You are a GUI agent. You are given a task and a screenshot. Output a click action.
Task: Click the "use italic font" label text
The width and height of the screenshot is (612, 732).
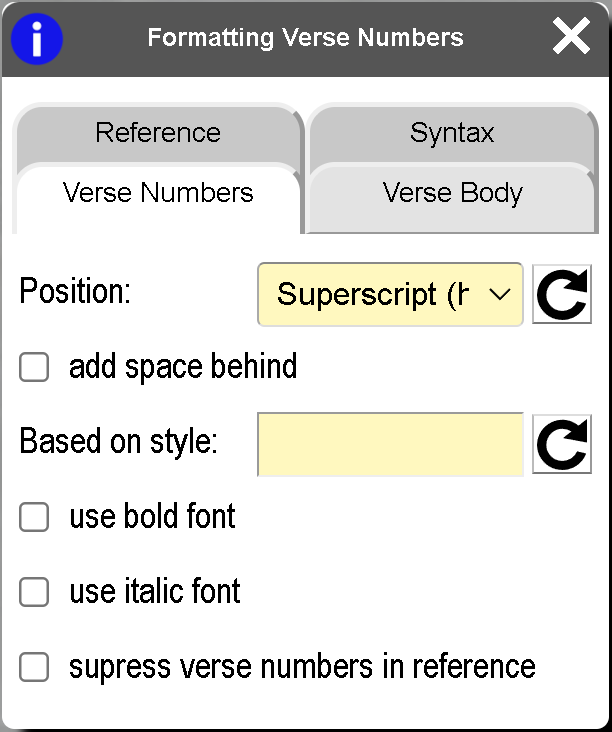155,592
